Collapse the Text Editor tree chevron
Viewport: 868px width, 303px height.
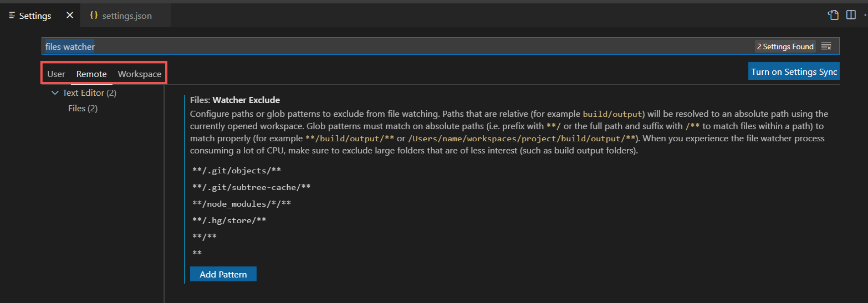coord(55,93)
